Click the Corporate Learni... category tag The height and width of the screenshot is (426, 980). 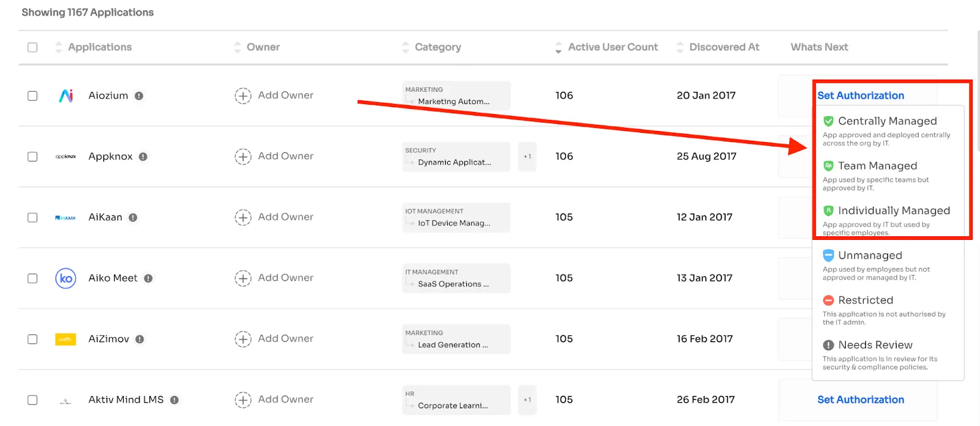456,400
